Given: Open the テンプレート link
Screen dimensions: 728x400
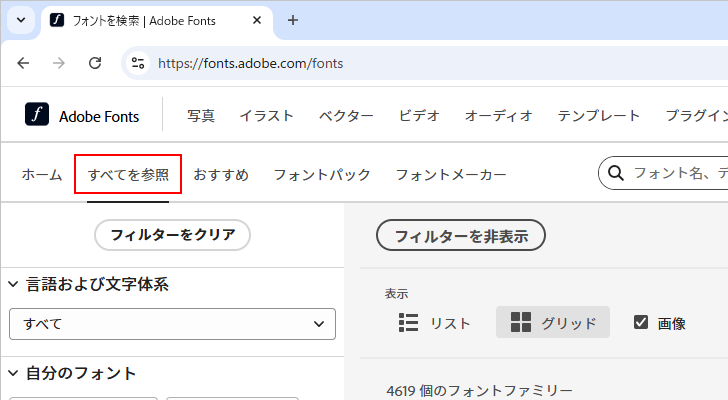Looking at the screenshot, I should tap(598, 116).
